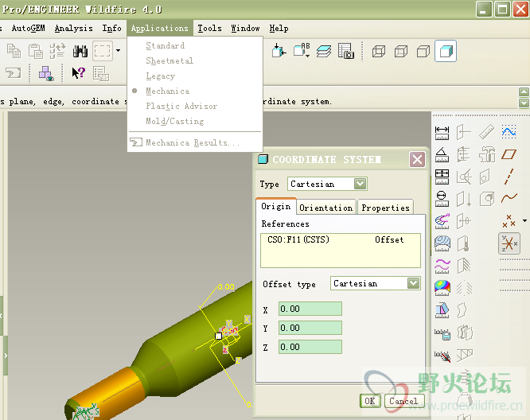Click the purple blocks display icon
Screen dimensions: 530x420
click(x=46, y=73)
